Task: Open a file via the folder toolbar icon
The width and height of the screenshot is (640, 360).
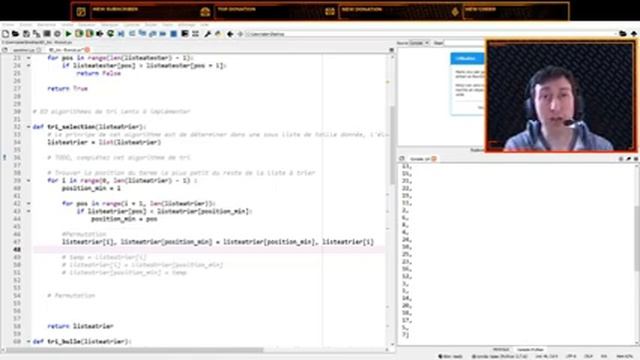Action: (16, 34)
